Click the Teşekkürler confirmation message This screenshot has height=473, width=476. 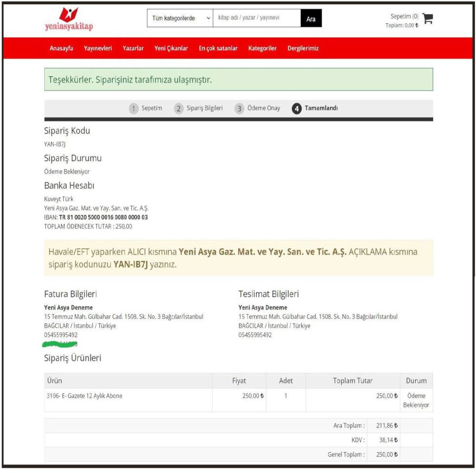coord(238,80)
